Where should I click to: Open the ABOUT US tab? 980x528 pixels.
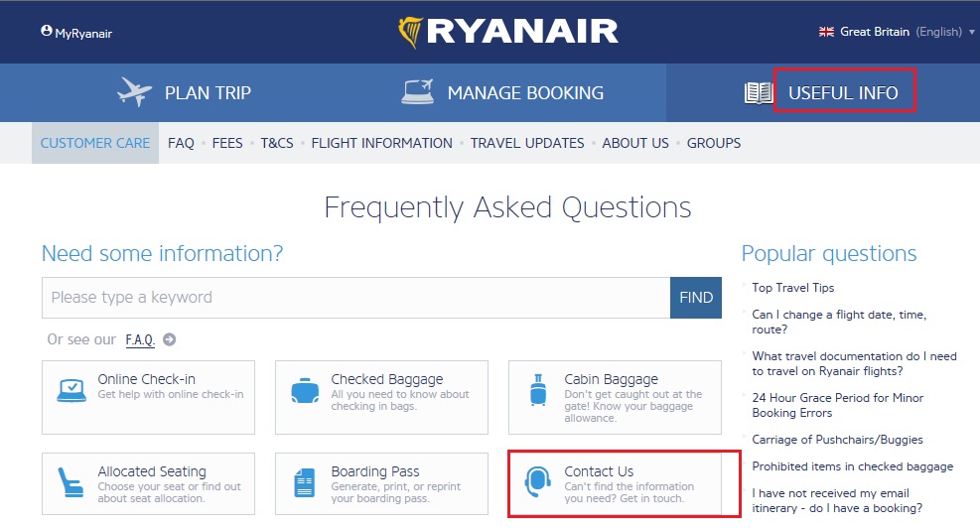pyautogui.click(x=635, y=143)
